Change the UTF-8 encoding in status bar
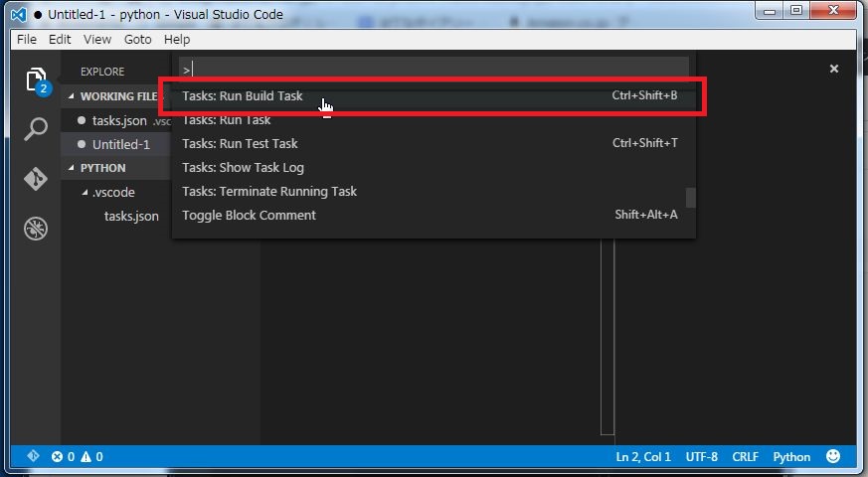 pos(701,457)
